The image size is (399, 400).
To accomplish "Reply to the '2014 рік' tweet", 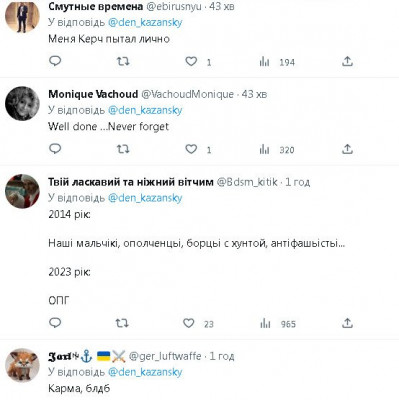I will pyautogui.click(x=55, y=323).
